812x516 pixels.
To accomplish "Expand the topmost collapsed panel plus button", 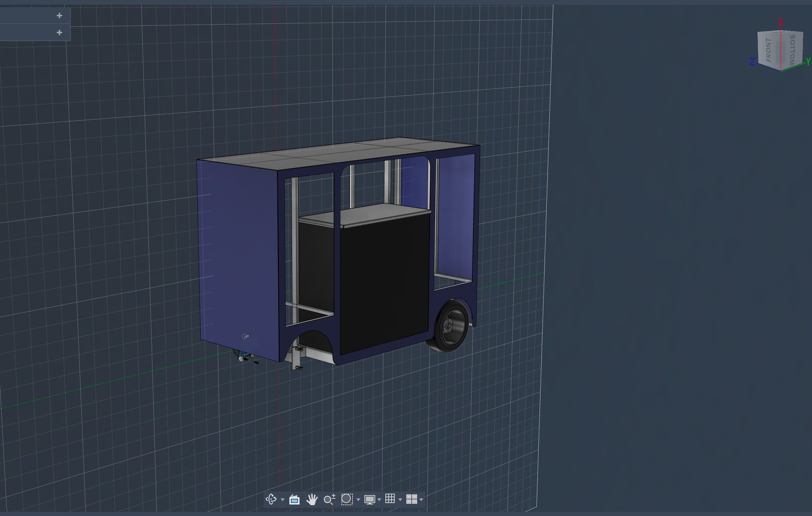I will [x=59, y=16].
